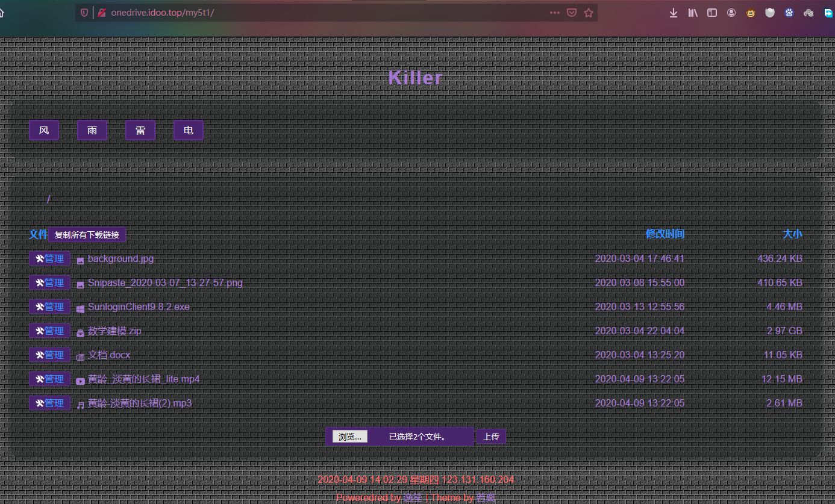Sort by the 修改时间 column header

click(665, 234)
